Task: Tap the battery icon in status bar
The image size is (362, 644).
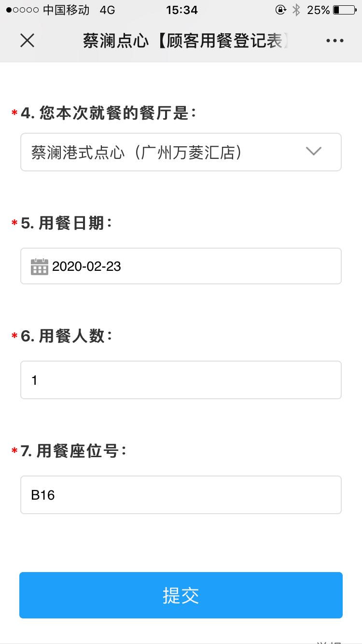Action: click(x=344, y=10)
